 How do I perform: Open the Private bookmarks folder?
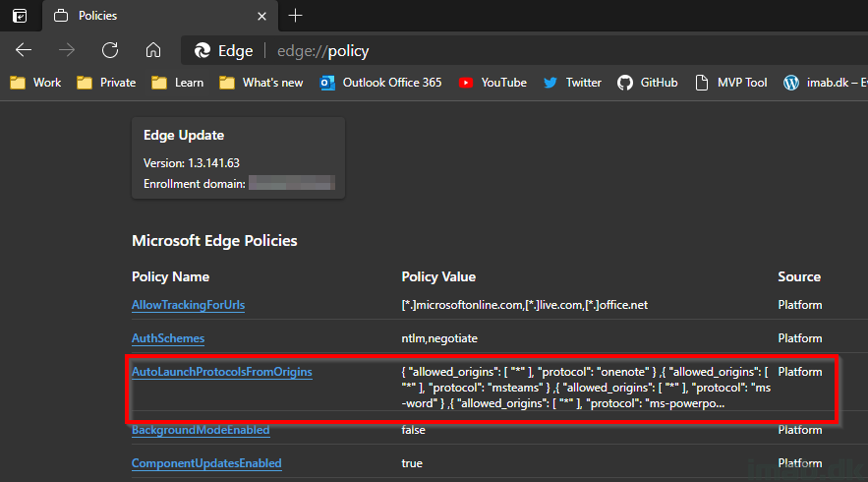coord(106,83)
